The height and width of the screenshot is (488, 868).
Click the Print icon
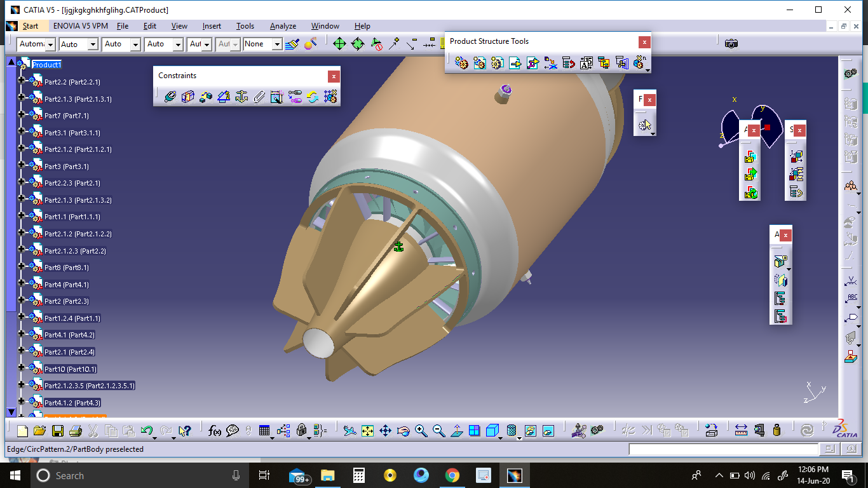click(75, 431)
